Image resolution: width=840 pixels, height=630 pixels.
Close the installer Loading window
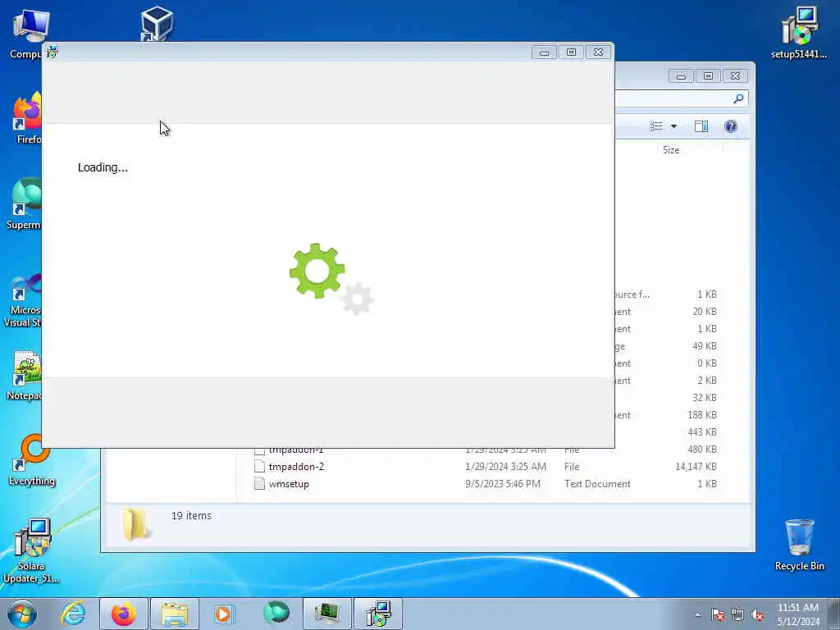coord(598,52)
